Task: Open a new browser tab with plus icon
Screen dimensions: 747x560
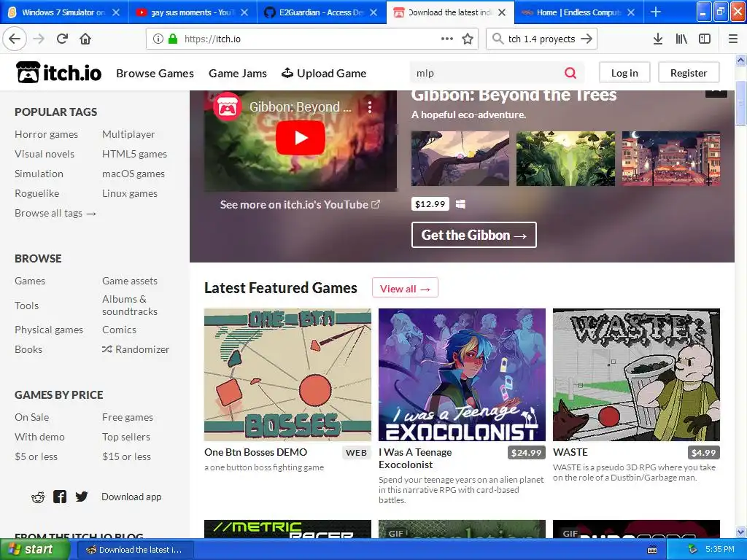Action: pyautogui.click(x=656, y=12)
